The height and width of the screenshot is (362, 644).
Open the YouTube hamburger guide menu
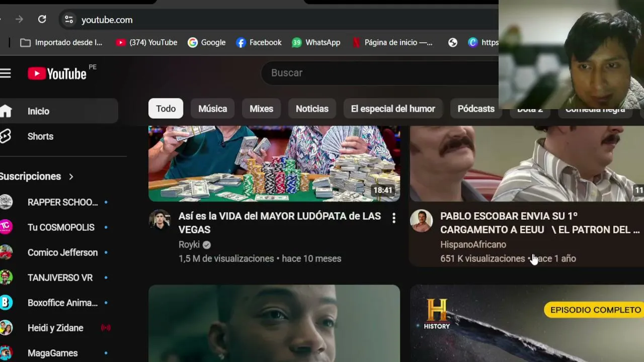click(6, 73)
